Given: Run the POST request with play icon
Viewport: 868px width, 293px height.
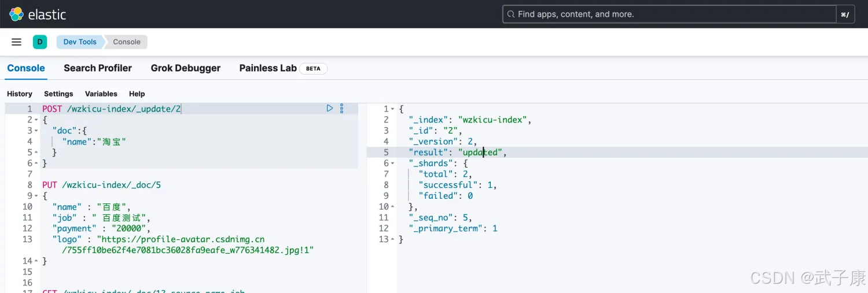Looking at the screenshot, I should click(330, 108).
